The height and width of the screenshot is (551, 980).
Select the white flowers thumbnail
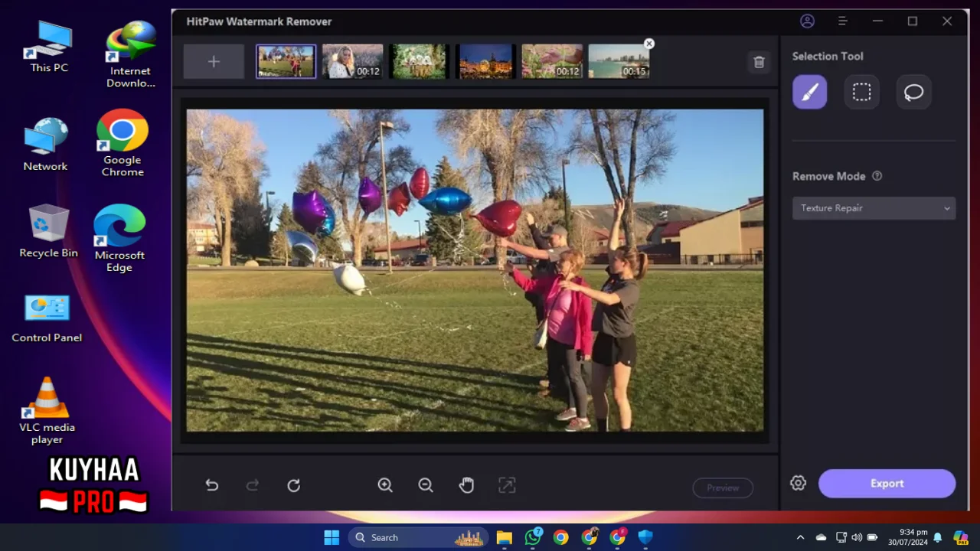coord(419,61)
